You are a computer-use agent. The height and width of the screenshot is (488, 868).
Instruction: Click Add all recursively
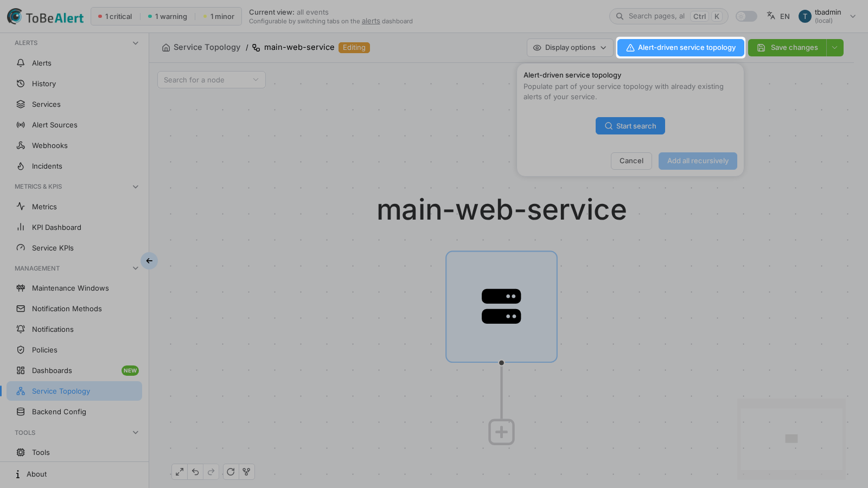click(698, 161)
